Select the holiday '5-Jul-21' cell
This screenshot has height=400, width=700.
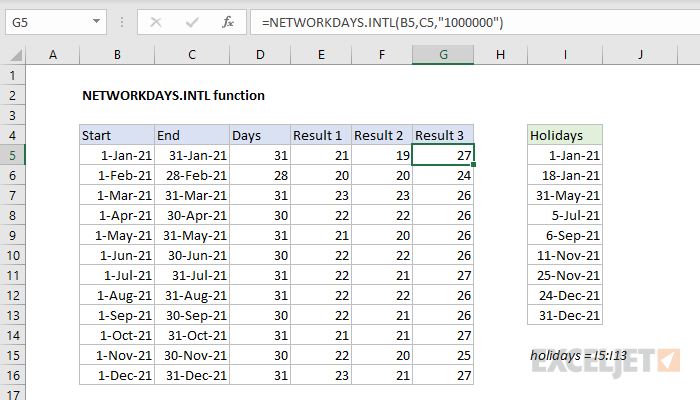click(565, 216)
